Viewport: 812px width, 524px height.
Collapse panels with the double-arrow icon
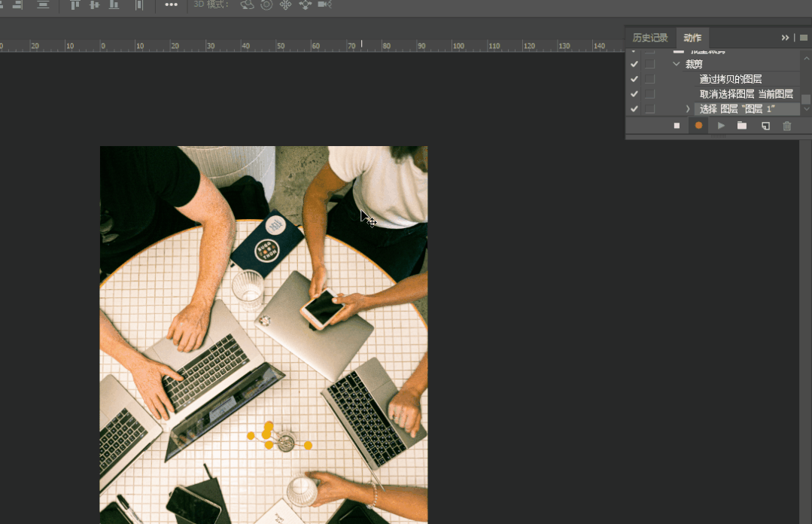[x=785, y=38]
